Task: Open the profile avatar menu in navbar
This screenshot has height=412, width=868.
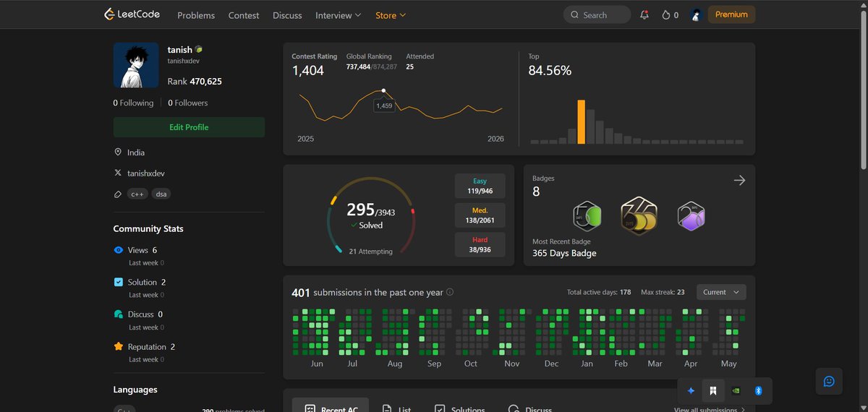Action: click(x=697, y=14)
